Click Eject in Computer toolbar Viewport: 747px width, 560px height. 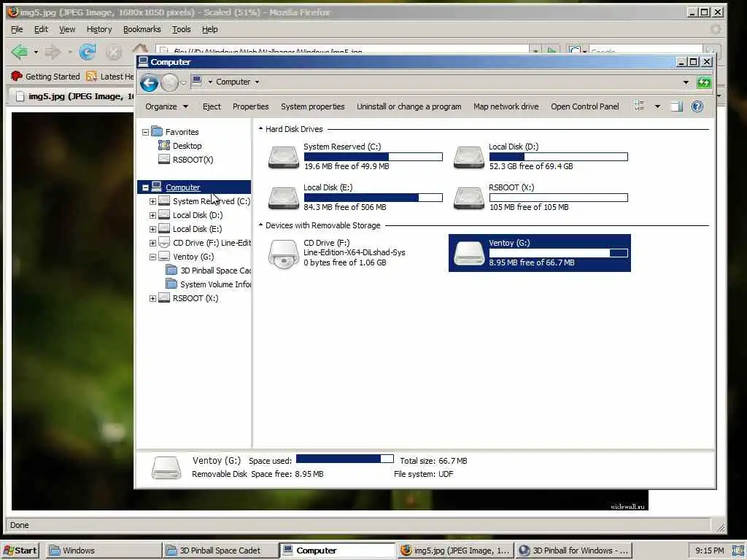point(212,106)
